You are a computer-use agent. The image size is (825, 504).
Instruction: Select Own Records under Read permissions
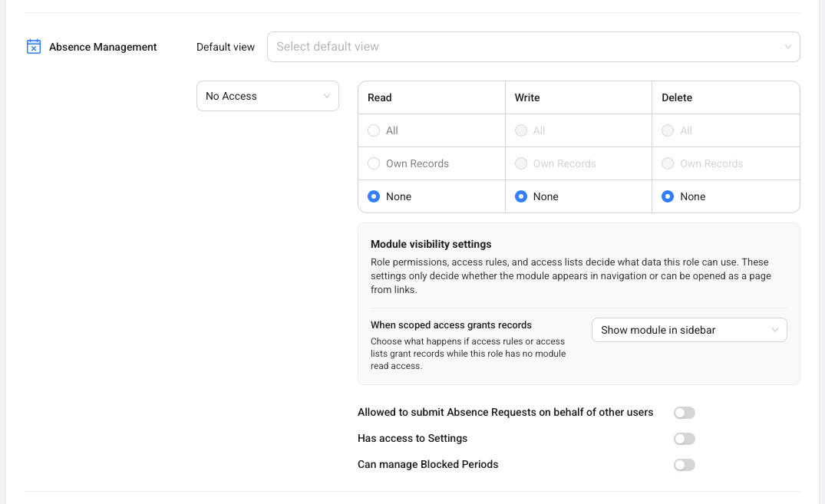(x=374, y=163)
